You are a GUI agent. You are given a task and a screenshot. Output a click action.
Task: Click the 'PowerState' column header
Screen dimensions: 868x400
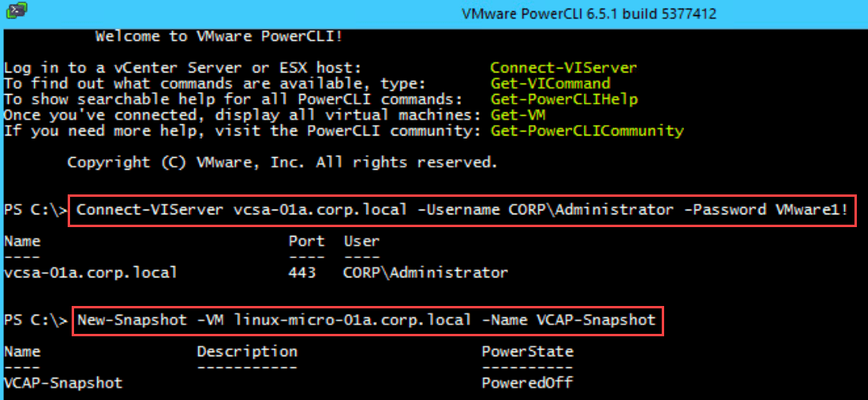click(527, 352)
